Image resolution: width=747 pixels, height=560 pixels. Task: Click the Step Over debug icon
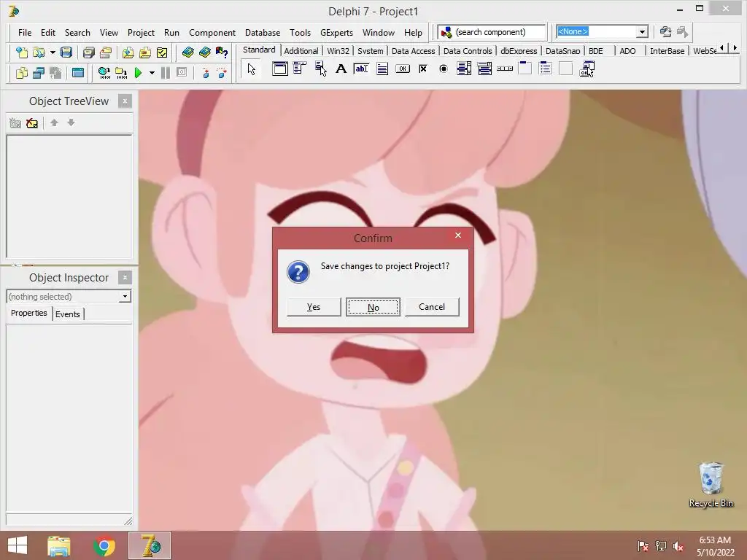(x=222, y=73)
